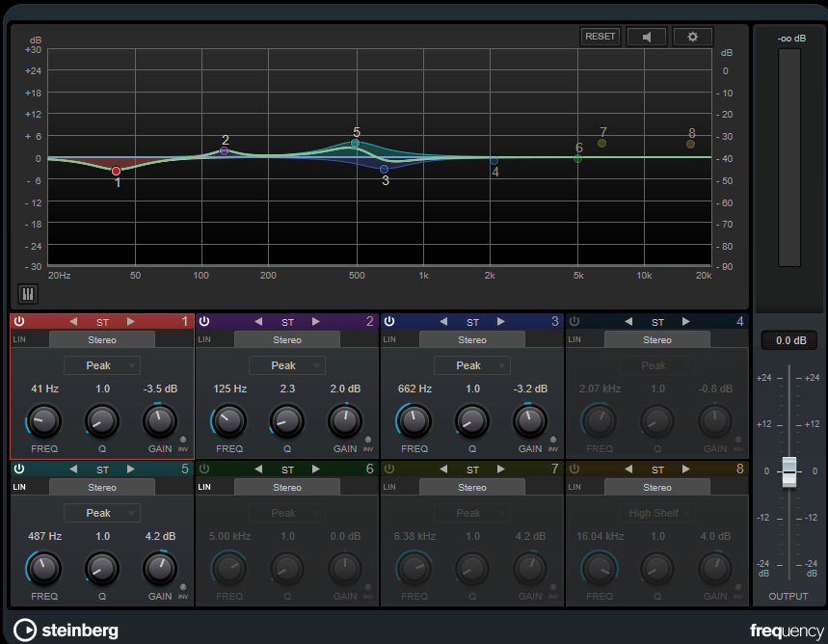Select band 2 Stereo tab
Image resolution: width=828 pixels, height=644 pixels.
pyautogui.click(x=286, y=339)
